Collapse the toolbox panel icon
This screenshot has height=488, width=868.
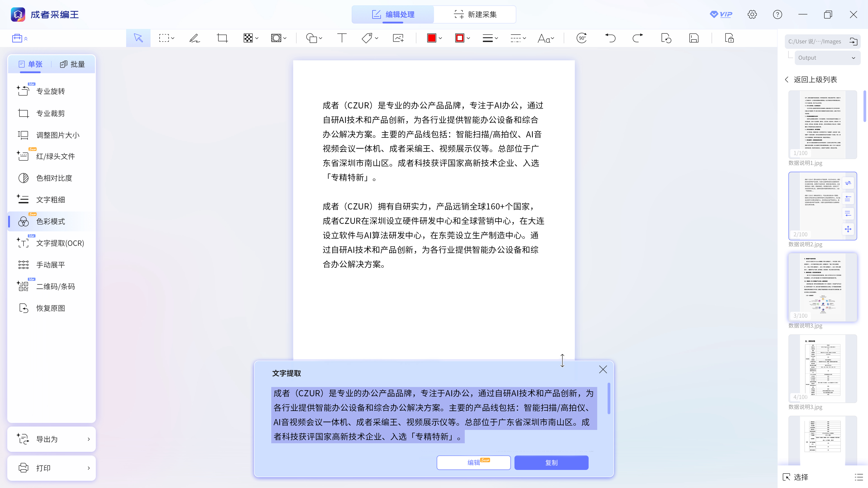click(x=19, y=38)
